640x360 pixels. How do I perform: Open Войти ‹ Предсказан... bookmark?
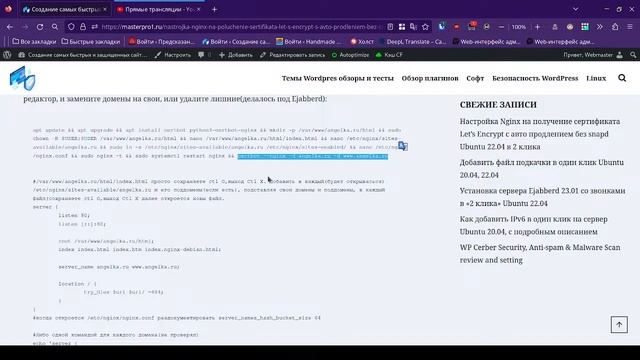162,42
